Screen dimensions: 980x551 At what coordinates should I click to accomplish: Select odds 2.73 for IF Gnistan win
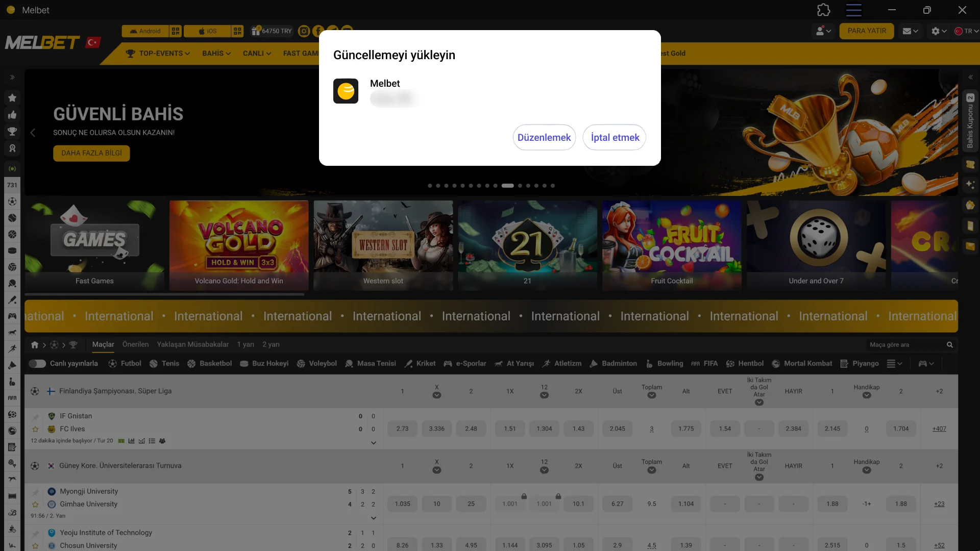[402, 429]
